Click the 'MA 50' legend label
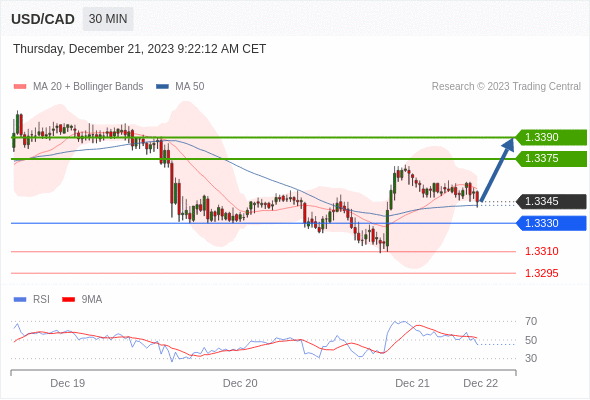 point(190,87)
